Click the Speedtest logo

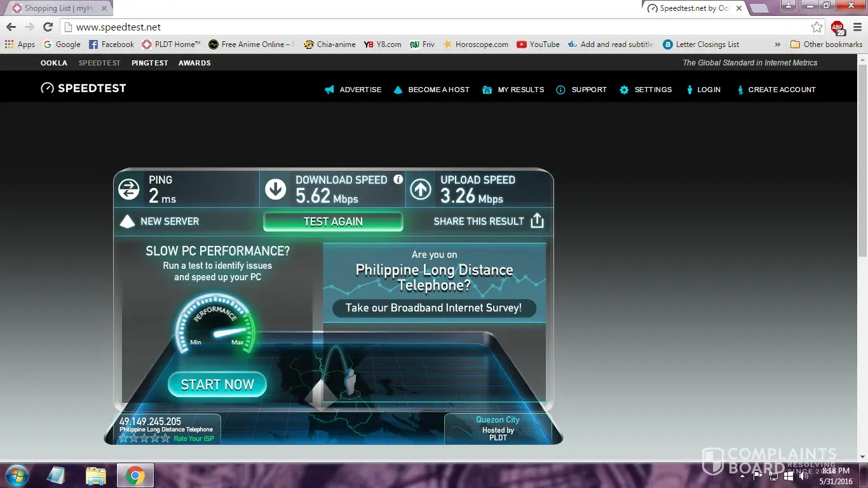point(83,88)
